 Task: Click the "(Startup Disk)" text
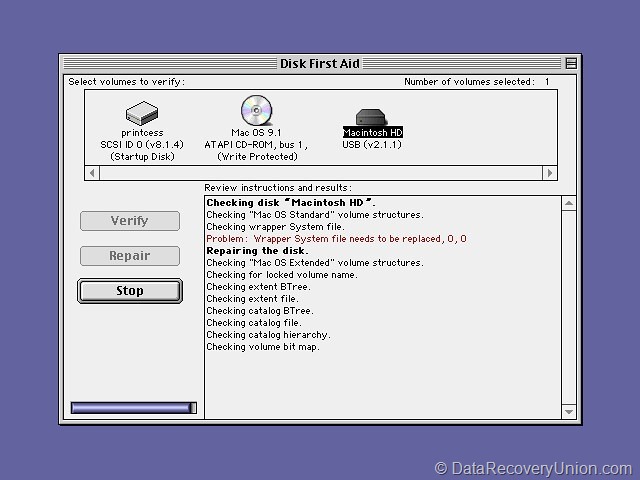coord(142,157)
